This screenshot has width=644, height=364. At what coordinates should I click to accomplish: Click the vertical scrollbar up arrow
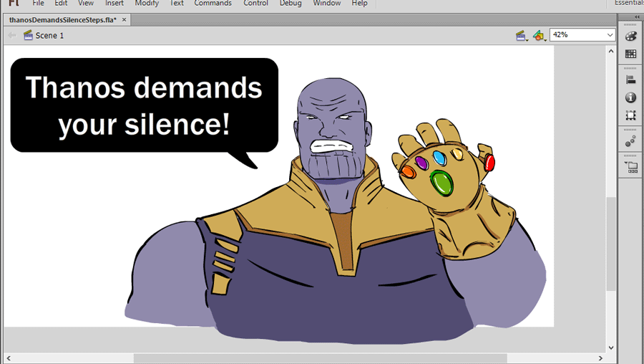click(611, 52)
